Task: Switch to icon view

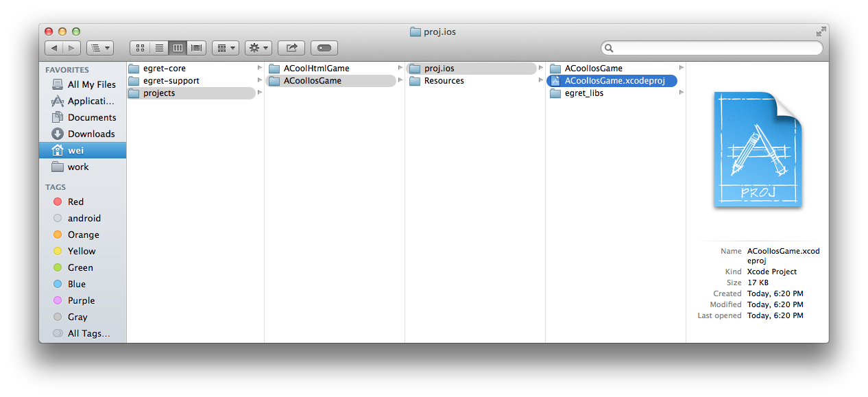Action: point(140,48)
